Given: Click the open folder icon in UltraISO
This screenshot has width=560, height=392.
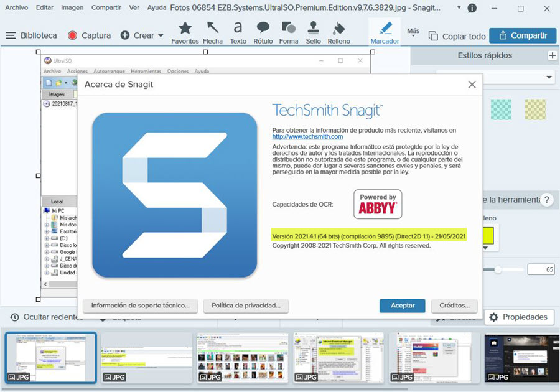Looking at the screenshot, I should click(x=58, y=83).
